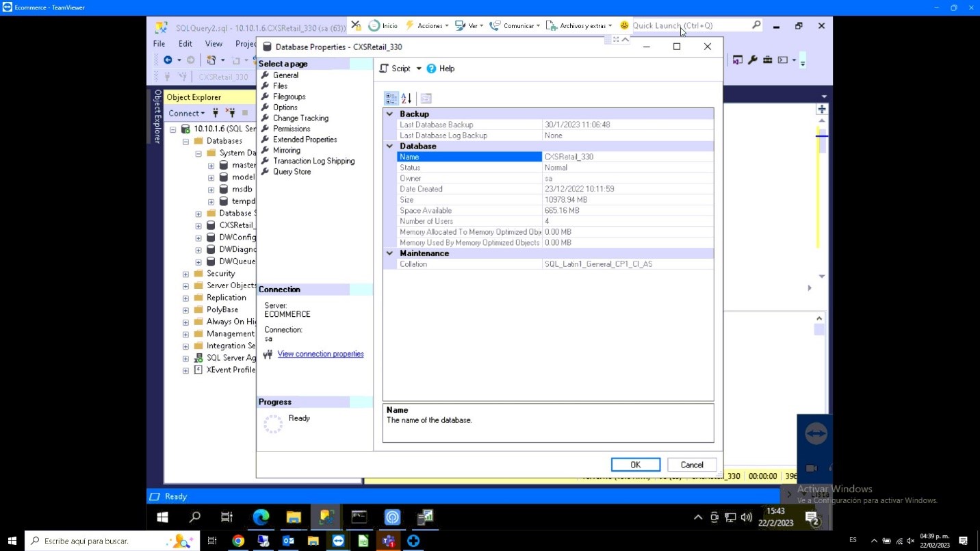Select the model database in the tree
Screen dimensions: 980x551
pyautogui.click(x=243, y=177)
